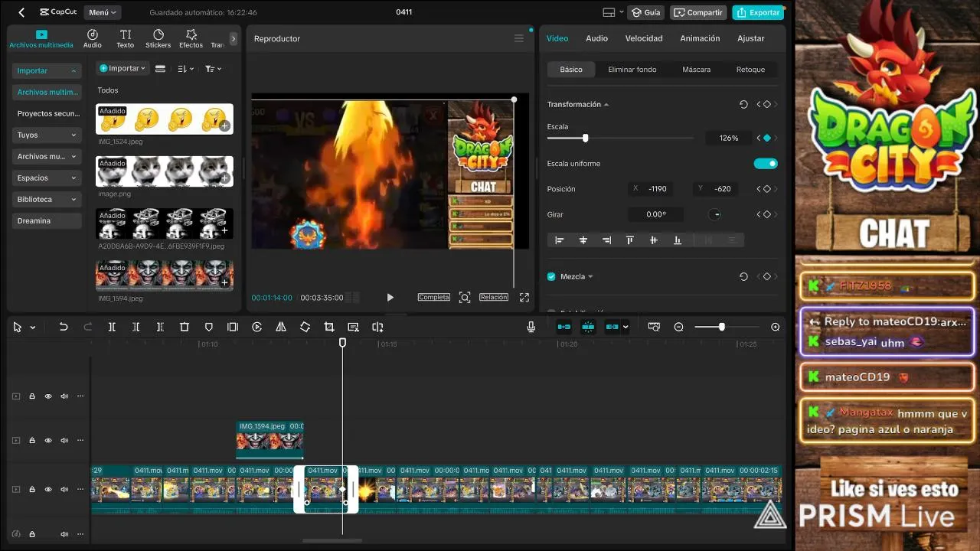Open the media sort options
This screenshot has height=551, width=980.
click(x=185, y=68)
